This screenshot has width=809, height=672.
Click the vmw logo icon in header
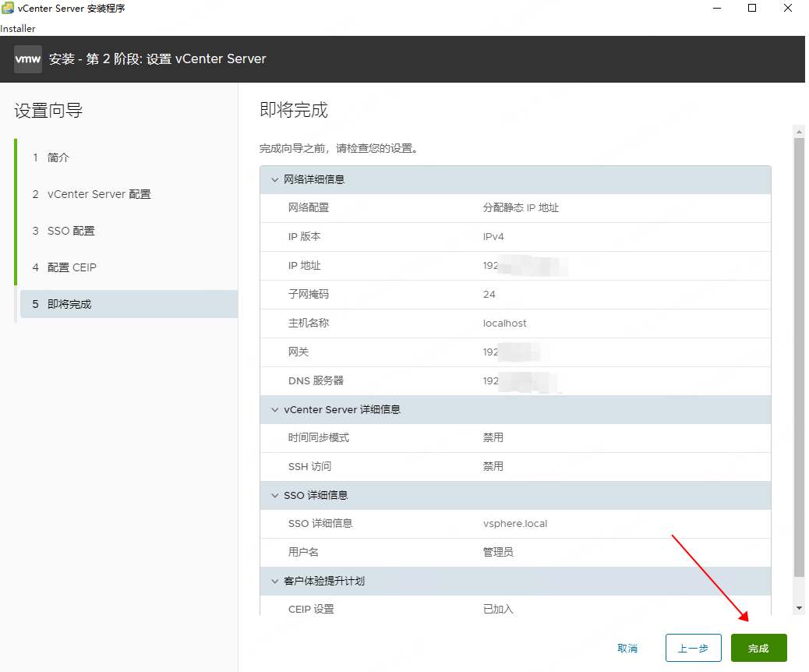click(x=28, y=59)
